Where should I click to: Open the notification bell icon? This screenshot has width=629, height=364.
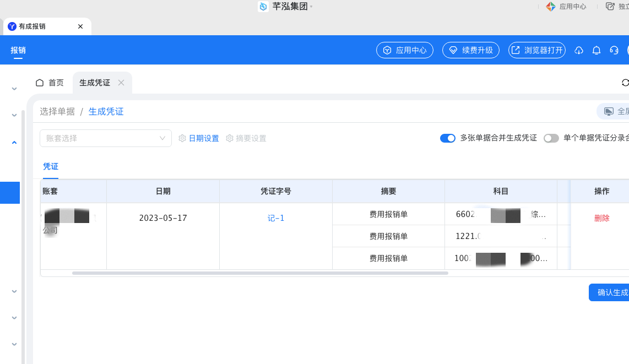[596, 50]
